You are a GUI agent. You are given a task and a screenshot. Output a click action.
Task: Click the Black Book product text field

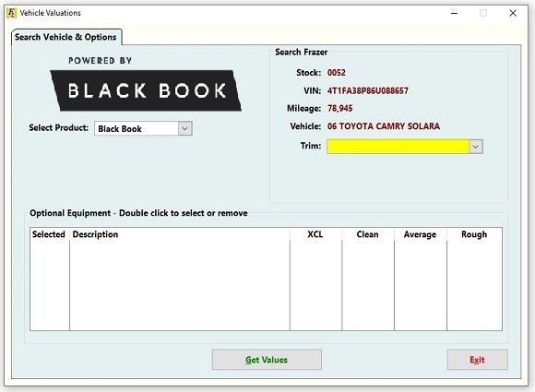[137, 128]
